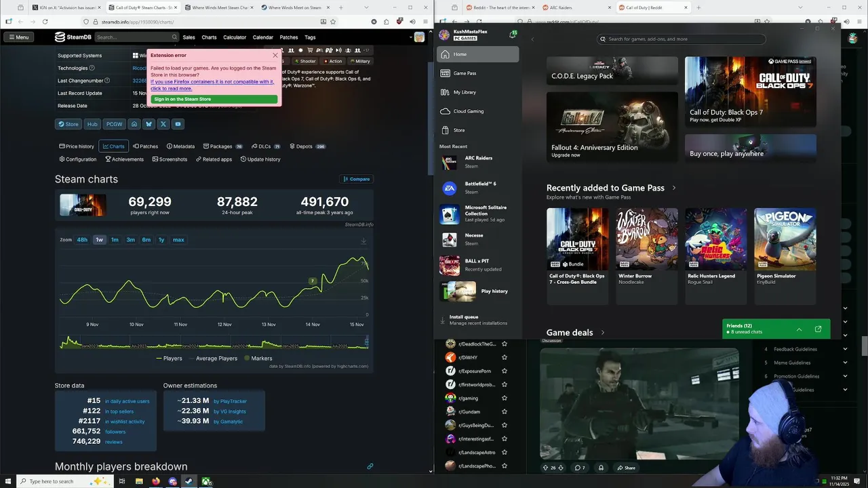
Task: Open My Library in Xbox sidebar
Action: tap(478, 92)
